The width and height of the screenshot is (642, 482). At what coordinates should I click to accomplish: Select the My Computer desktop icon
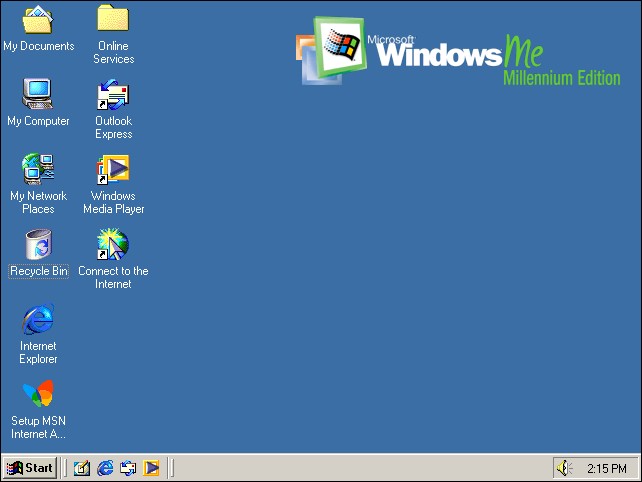click(38, 94)
